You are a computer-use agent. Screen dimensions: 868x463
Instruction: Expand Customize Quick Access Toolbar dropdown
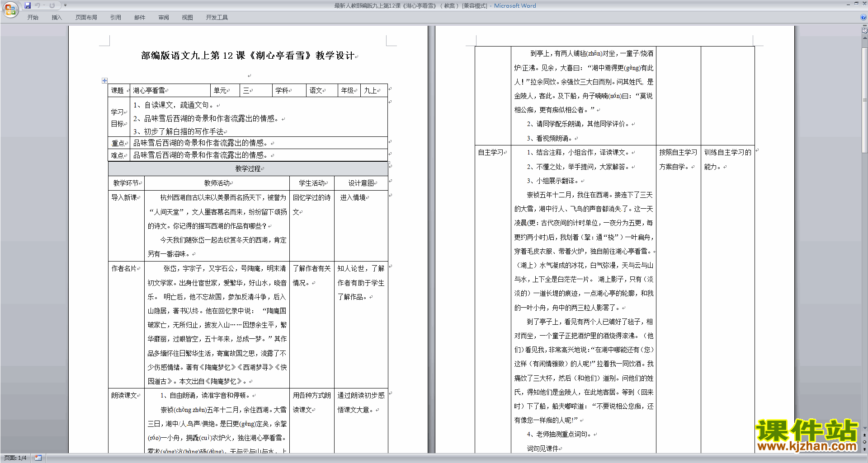(x=65, y=5)
